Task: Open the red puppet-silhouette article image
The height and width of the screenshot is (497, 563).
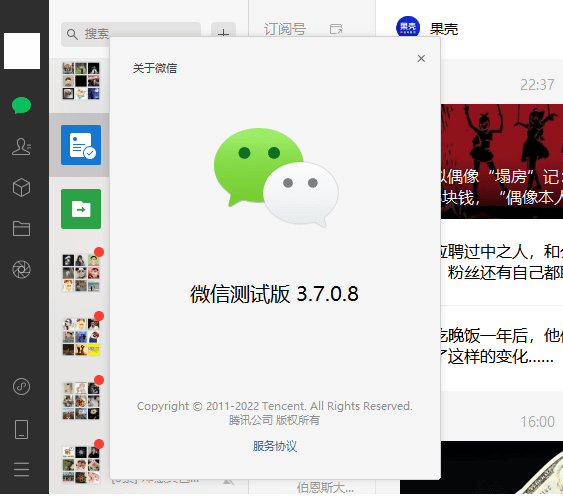Action: pos(502,161)
